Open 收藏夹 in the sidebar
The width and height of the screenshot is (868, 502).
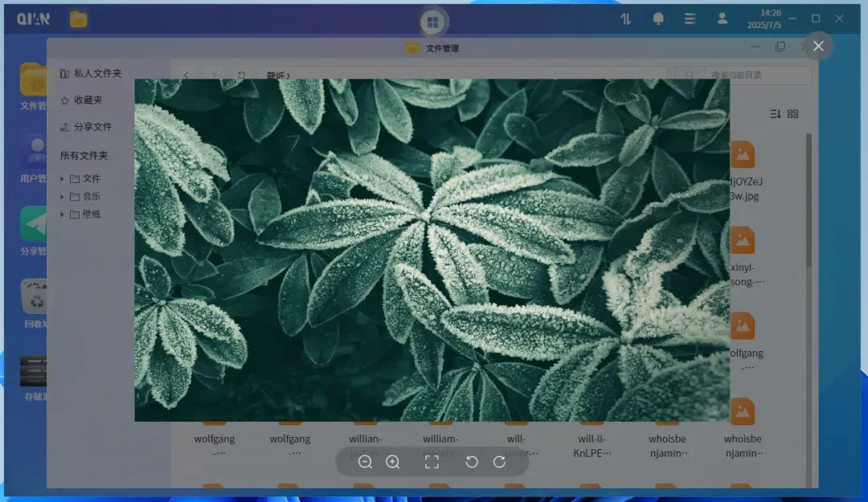(x=81, y=100)
